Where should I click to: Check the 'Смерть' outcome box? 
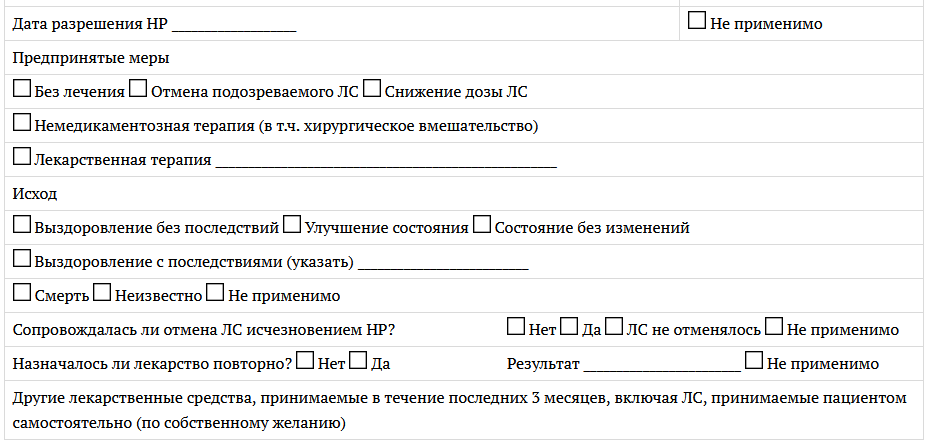click(22, 293)
